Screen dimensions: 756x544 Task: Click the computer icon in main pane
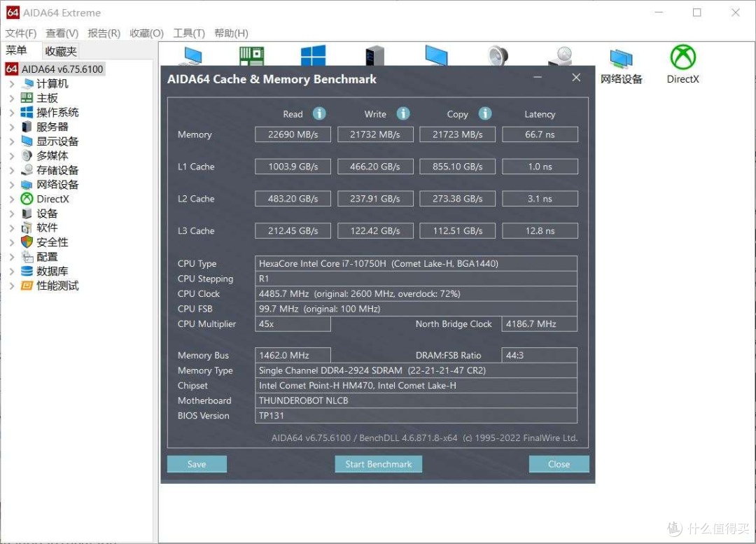tap(192, 56)
